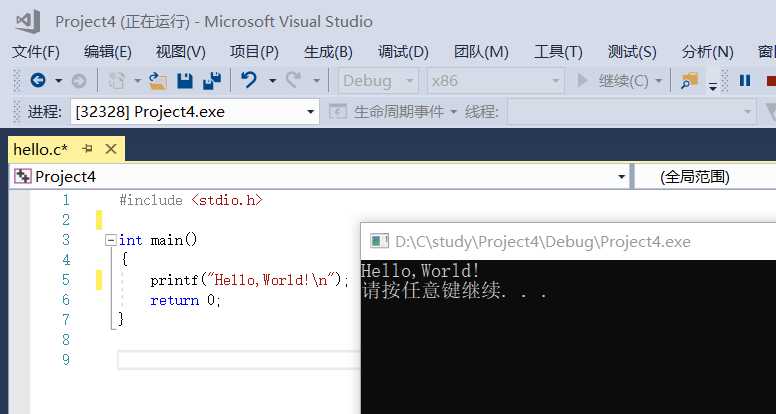Click the console title D:\C\study\Project4\Debug\Project4.exe
This screenshot has height=414, width=776.
(542, 241)
